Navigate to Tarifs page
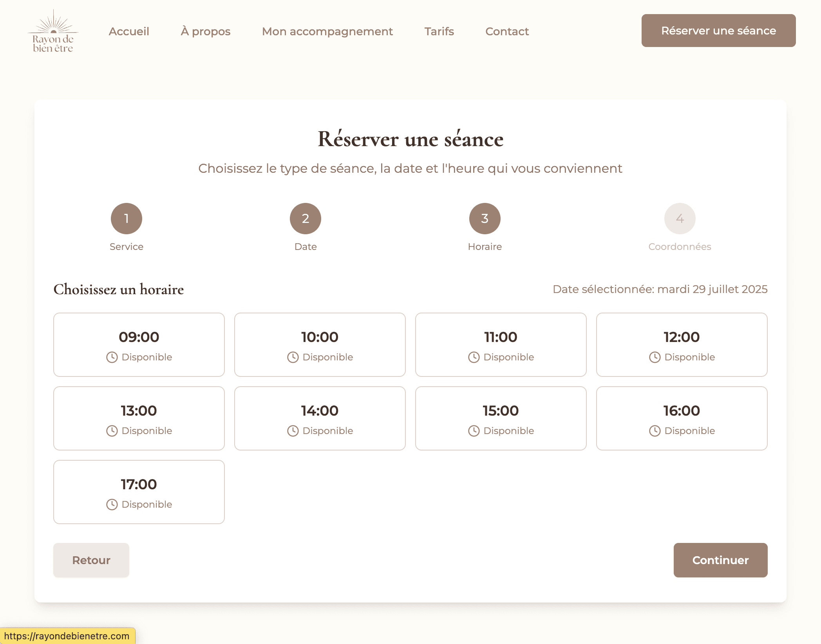Viewport: 821px width, 644px height. [439, 31]
